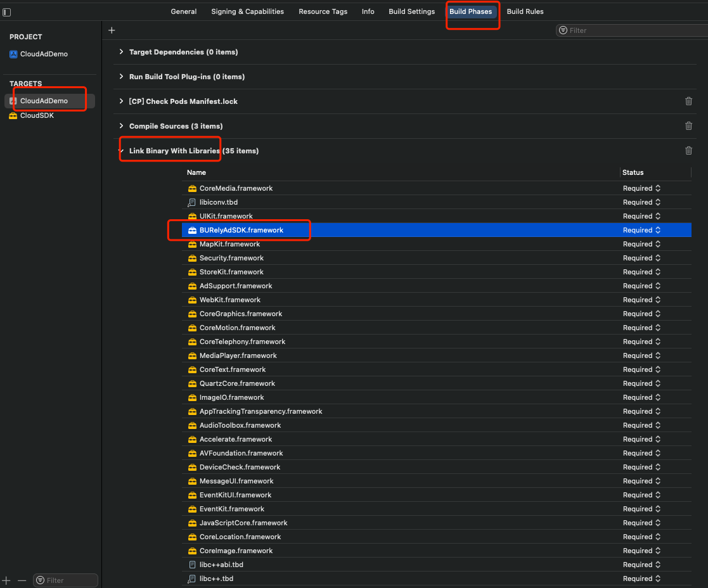Click the libc++.tbd file icon
Screen dimensions: 708x588
point(192,579)
